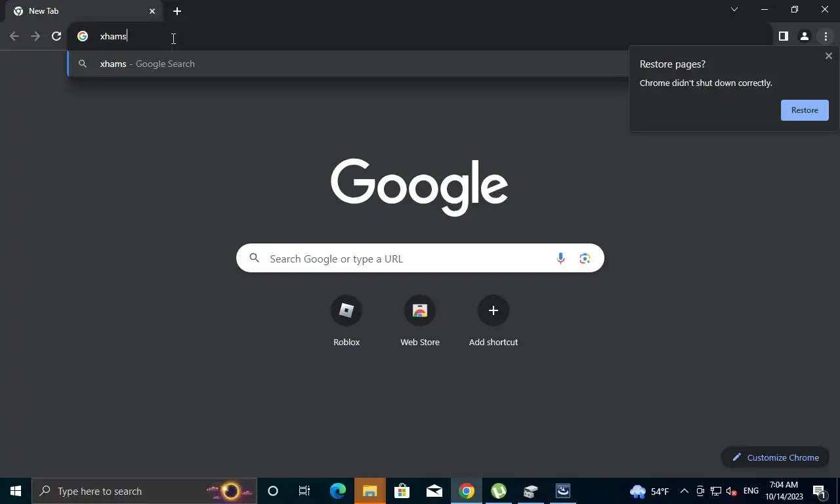Close the New Tab tab
Image resolution: width=840 pixels, height=504 pixels.
pyautogui.click(x=152, y=11)
